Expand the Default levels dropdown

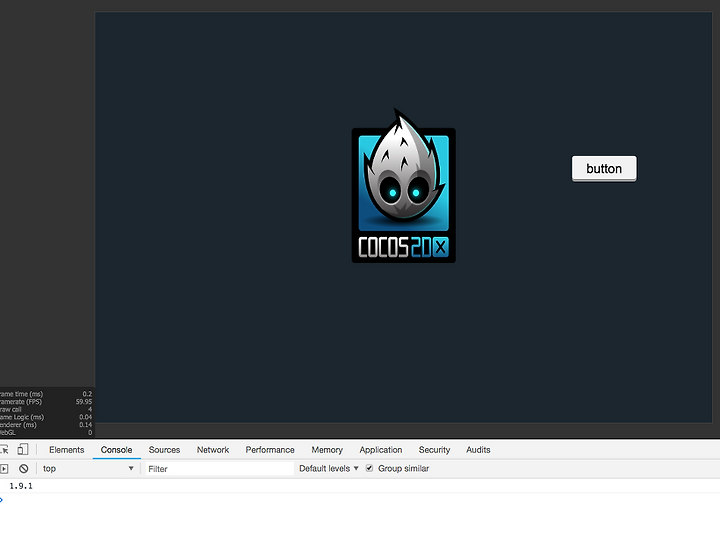click(x=329, y=469)
